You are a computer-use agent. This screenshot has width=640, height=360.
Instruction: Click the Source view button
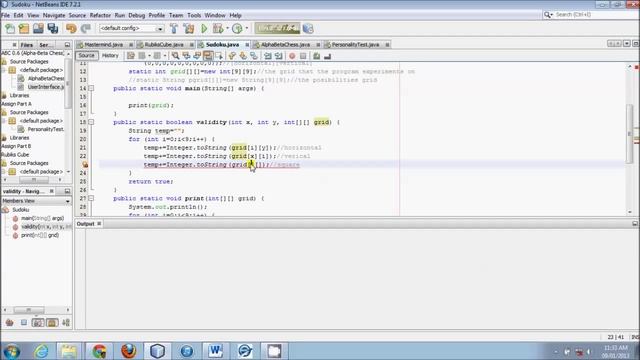(86, 56)
